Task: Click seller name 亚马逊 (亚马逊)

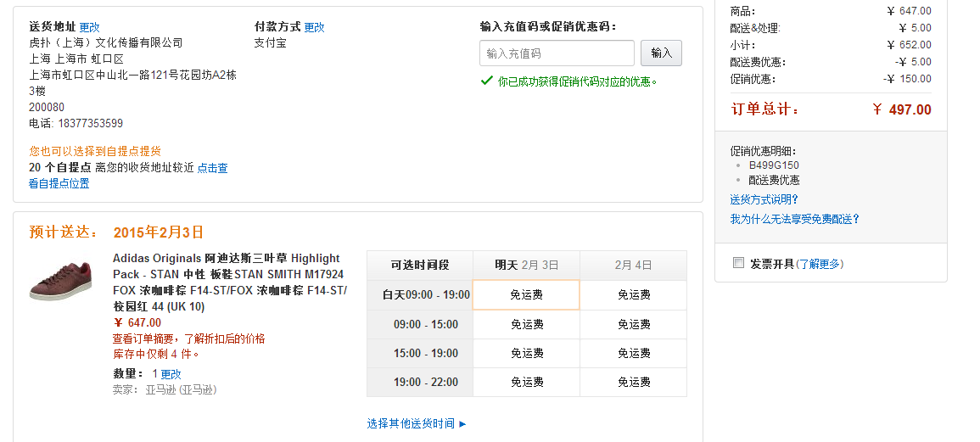Action: coord(181,389)
